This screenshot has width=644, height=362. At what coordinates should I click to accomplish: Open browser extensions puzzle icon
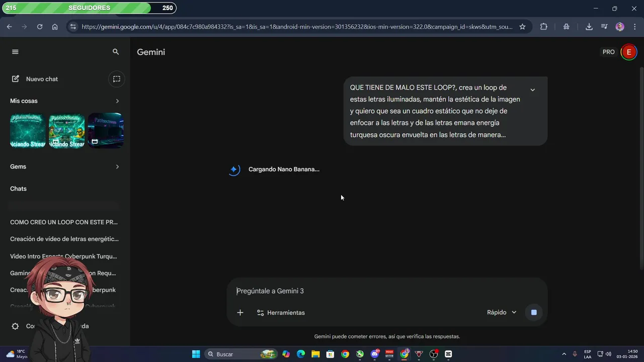pos(544,27)
